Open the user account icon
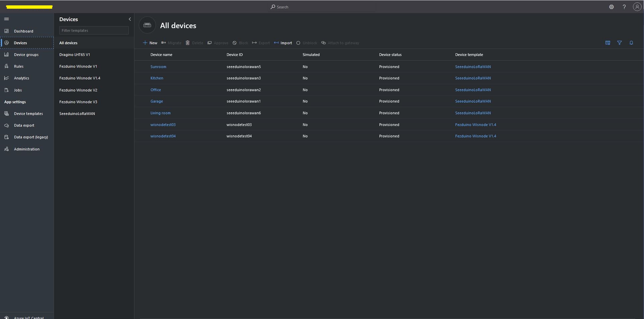 tap(637, 7)
